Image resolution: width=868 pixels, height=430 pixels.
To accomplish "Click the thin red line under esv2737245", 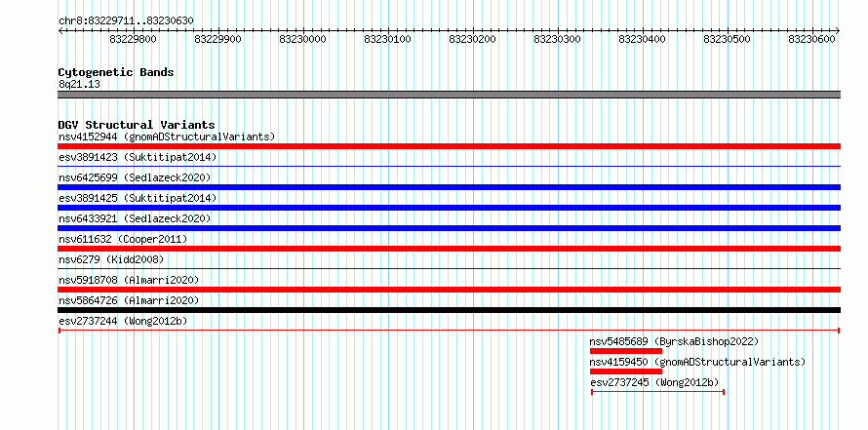I will 657,392.
